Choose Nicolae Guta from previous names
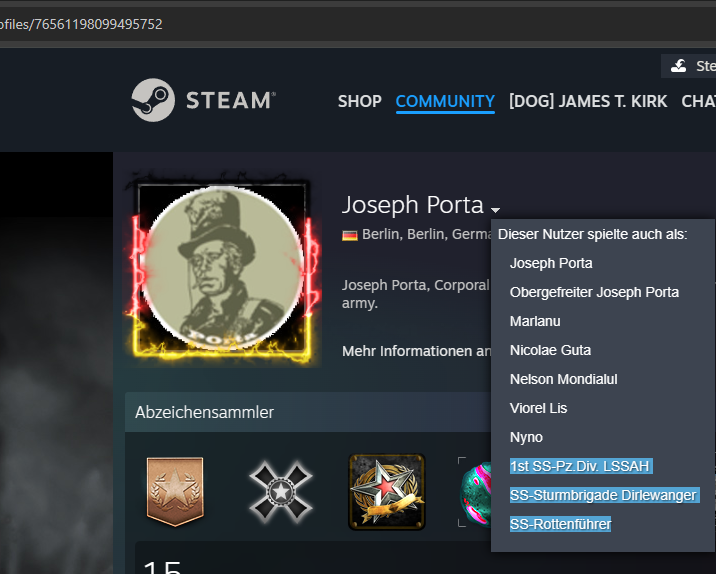Screen dimensions: 716x574 [550, 350]
